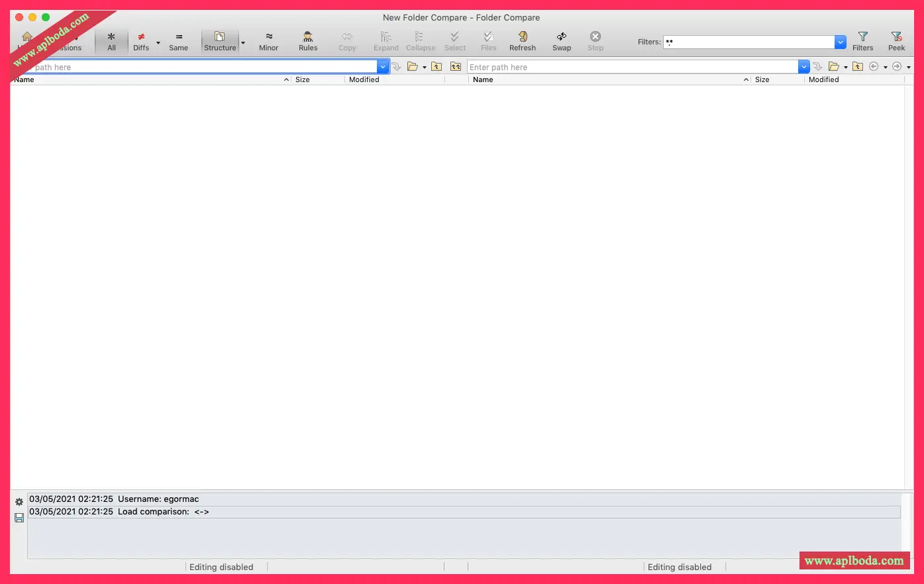Swap left and right sides

pos(561,40)
